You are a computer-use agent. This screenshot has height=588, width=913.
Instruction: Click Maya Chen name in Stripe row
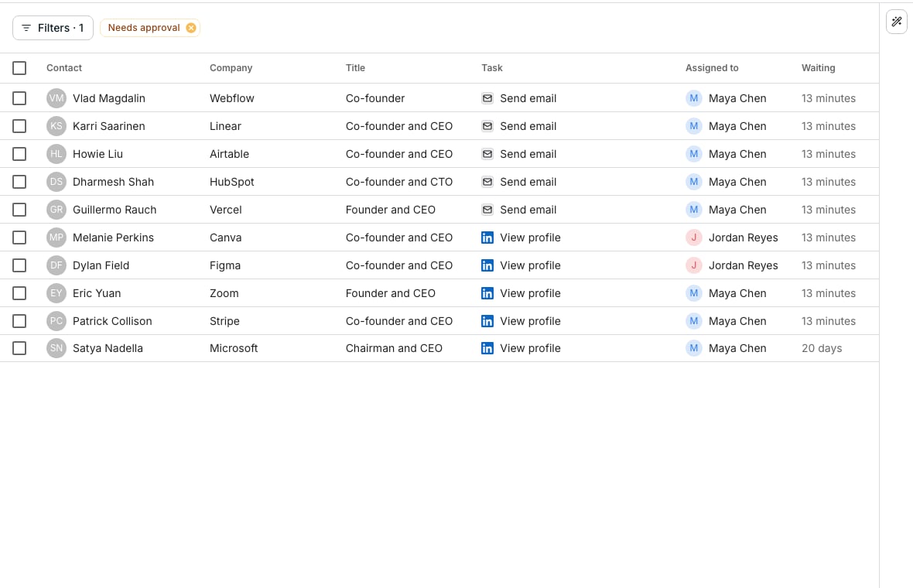(737, 321)
